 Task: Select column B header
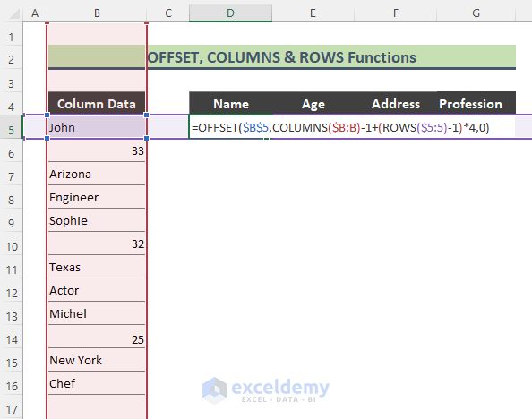point(97,13)
